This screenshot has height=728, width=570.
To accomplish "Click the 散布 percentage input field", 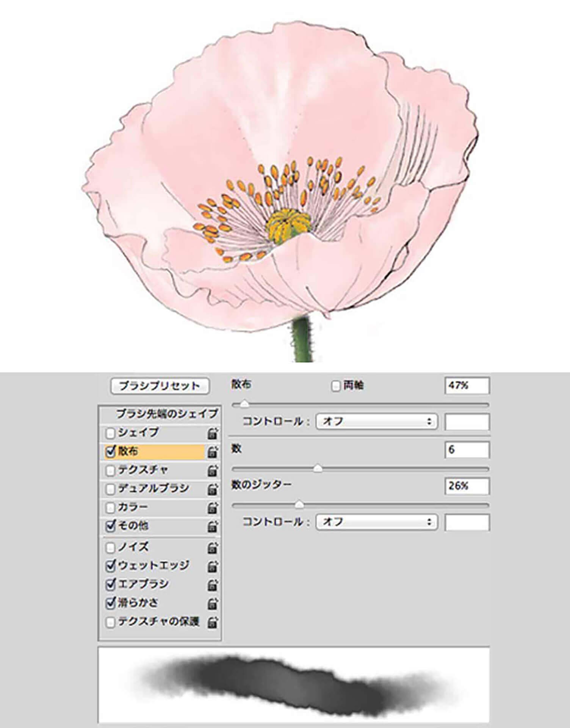I will 467,386.
